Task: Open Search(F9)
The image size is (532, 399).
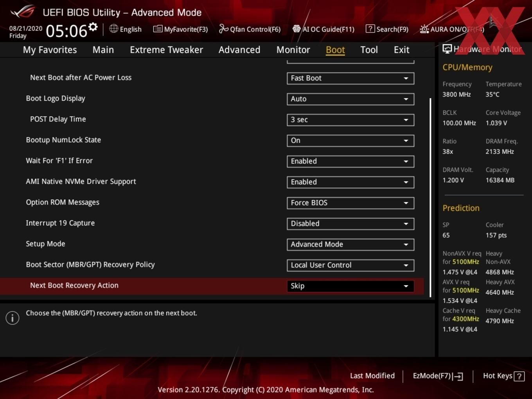Action: [x=387, y=29]
